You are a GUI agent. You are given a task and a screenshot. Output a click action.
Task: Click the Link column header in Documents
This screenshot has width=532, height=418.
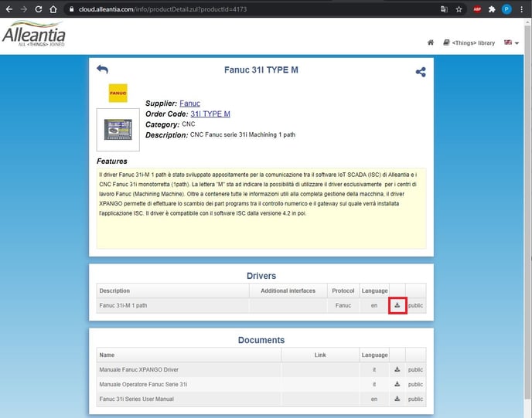coord(320,355)
